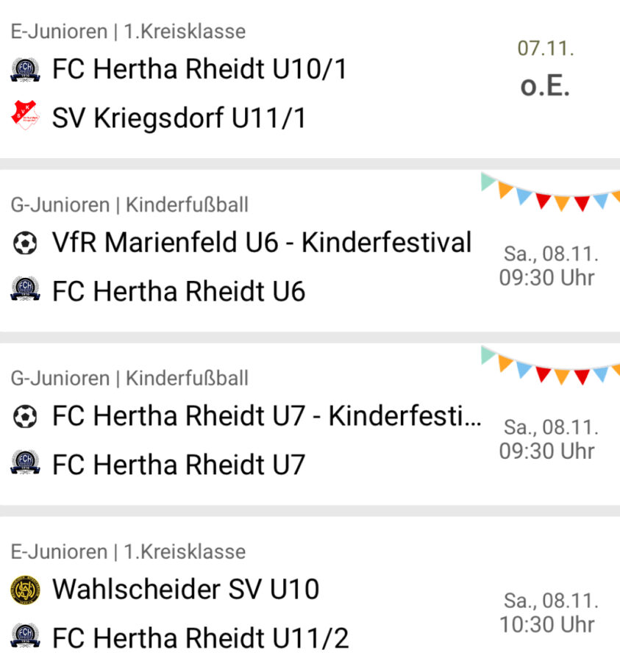Open the truncated FC Hertha Rheidt U7 - Kinderfesti… entry
The height and width of the screenshot is (672, 620).
(x=267, y=417)
